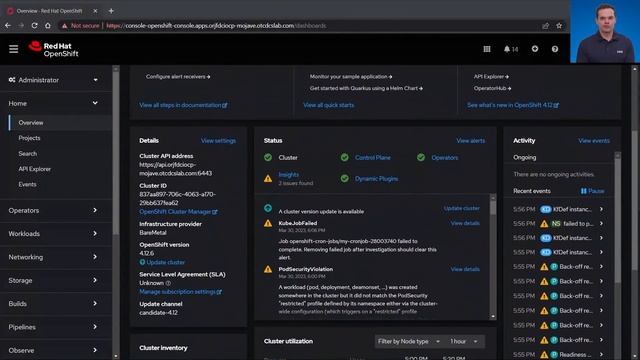Expand the Operators navigation section

[x=56, y=210]
